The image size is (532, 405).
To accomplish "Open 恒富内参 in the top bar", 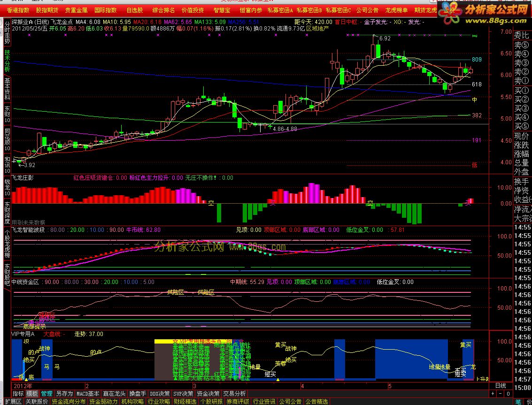I will tap(251, 10).
